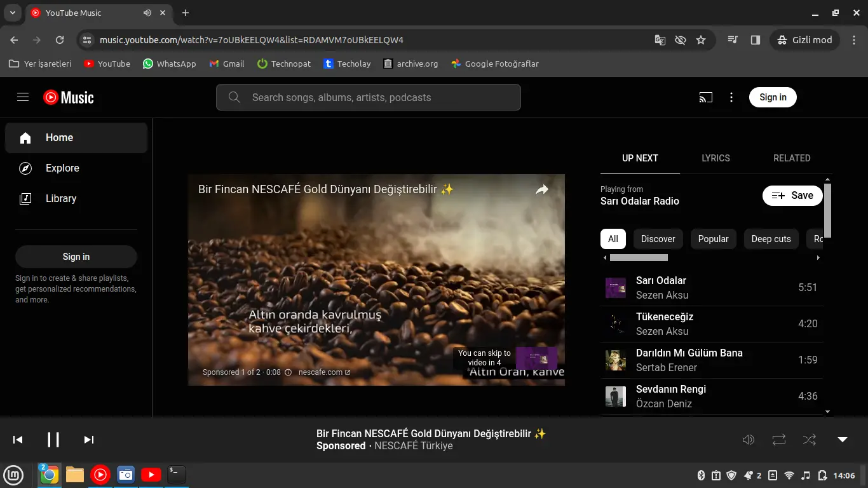Click the translate page icon
The height and width of the screenshot is (488, 868).
660,40
